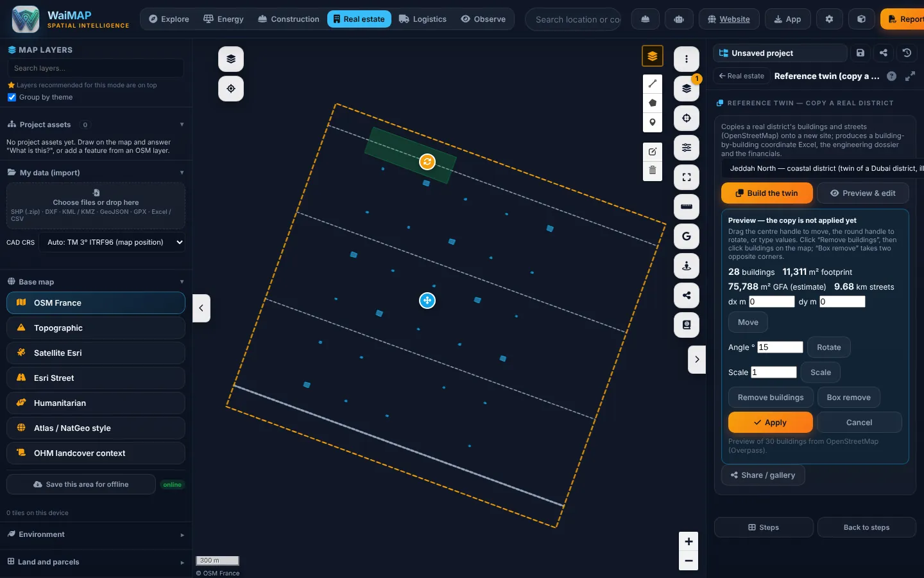Open project history clock icon
This screenshot has height=578, width=924.
[x=907, y=53]
